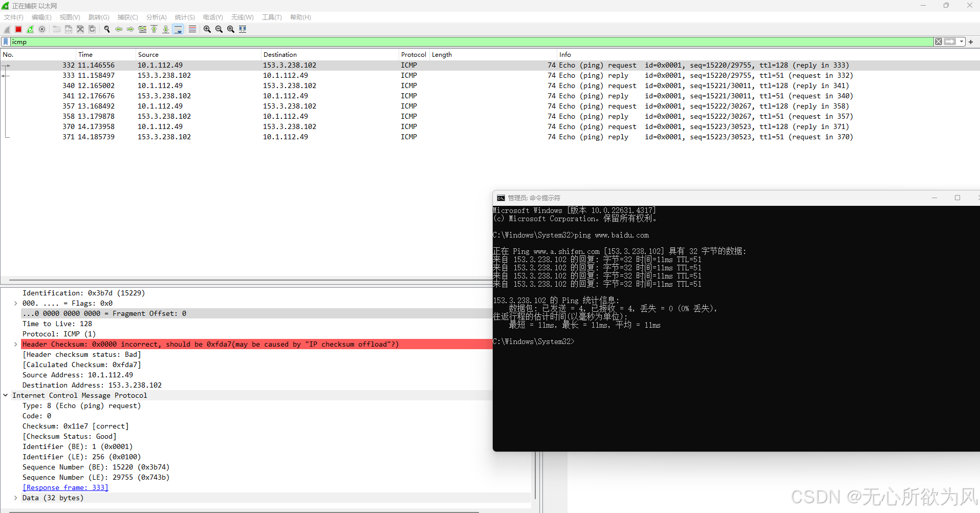Jump to last packet icon
This screenshot has width=980, height=513.
click(x=166, y=29)
